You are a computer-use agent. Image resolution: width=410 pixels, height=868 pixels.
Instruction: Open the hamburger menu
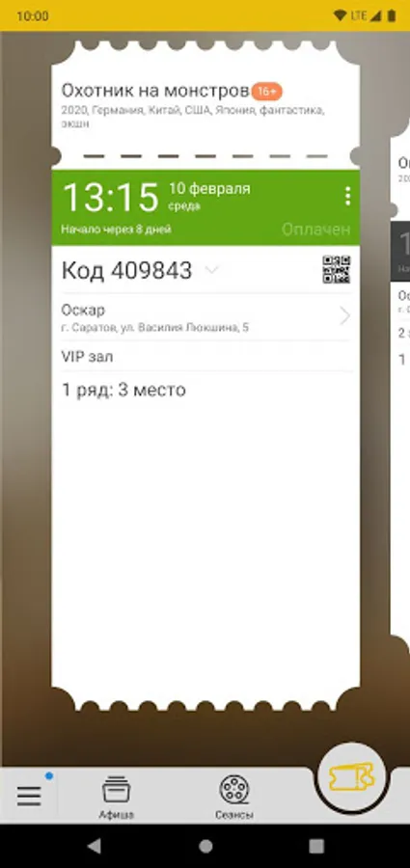(29, 796)
